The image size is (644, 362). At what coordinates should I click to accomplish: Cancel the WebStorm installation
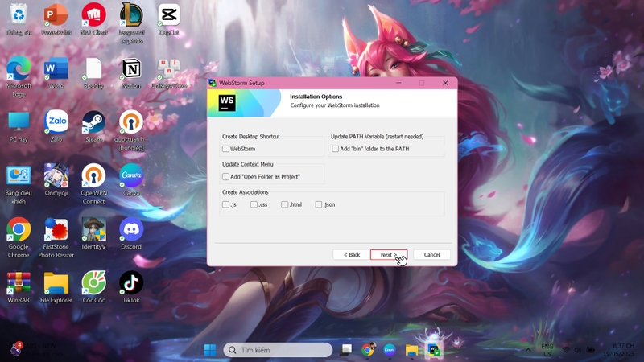click(x=431, y=254)
